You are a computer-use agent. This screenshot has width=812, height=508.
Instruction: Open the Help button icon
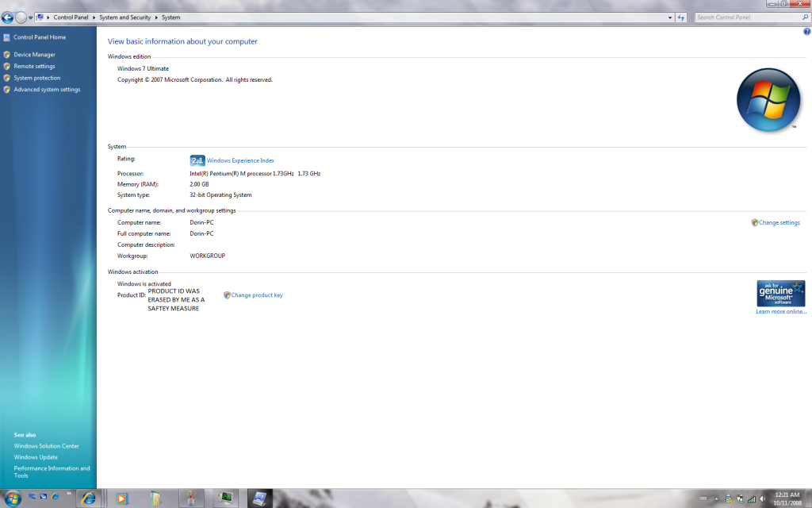(x=806, y=32)
